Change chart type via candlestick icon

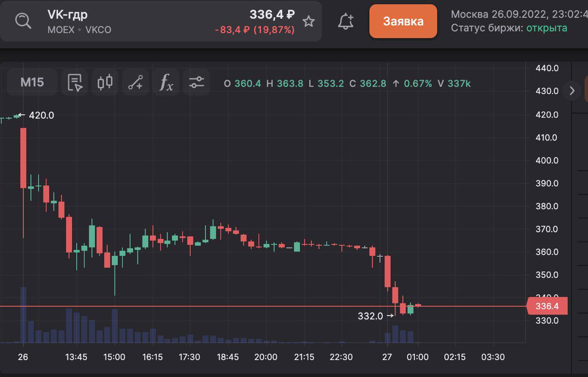105,82
